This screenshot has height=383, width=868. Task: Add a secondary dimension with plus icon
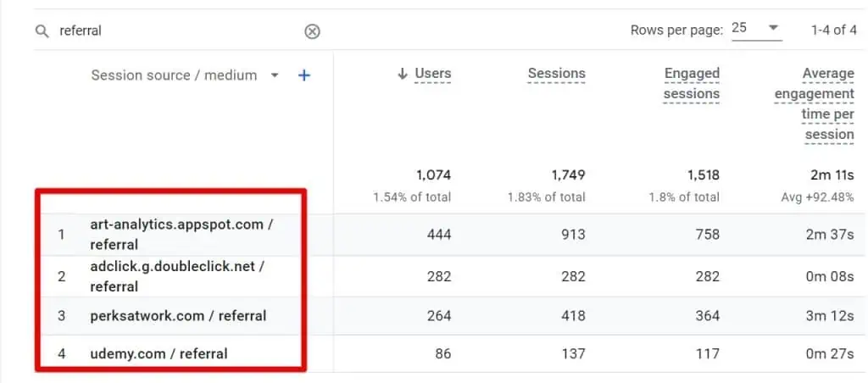pyautogui.click(x=304, y=75)
